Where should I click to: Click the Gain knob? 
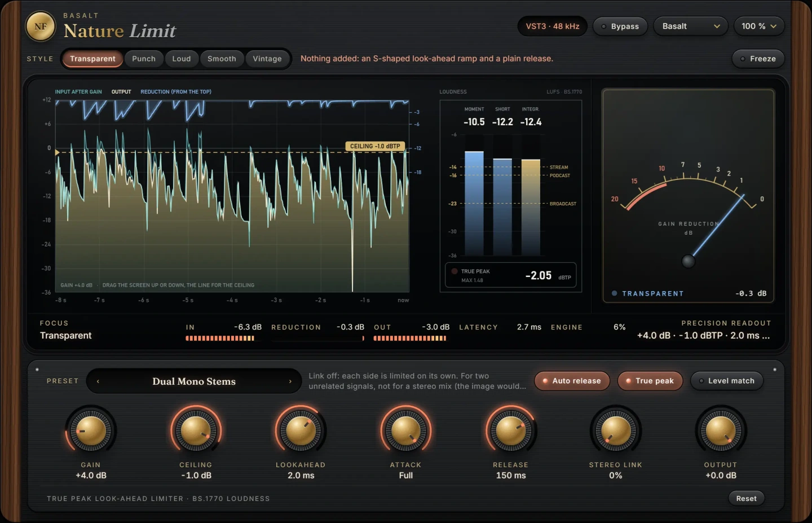coord(90,431)
